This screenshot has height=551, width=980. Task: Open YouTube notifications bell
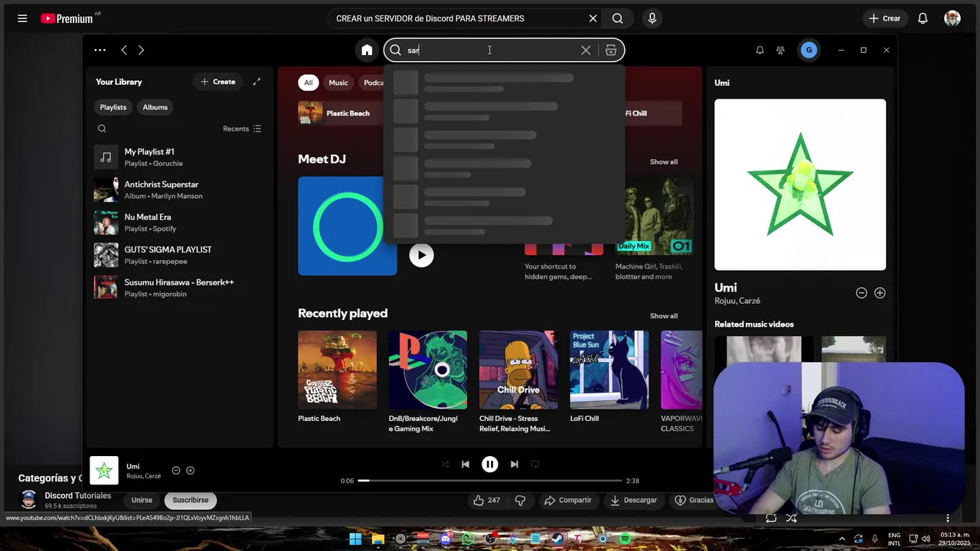point(923,18)
